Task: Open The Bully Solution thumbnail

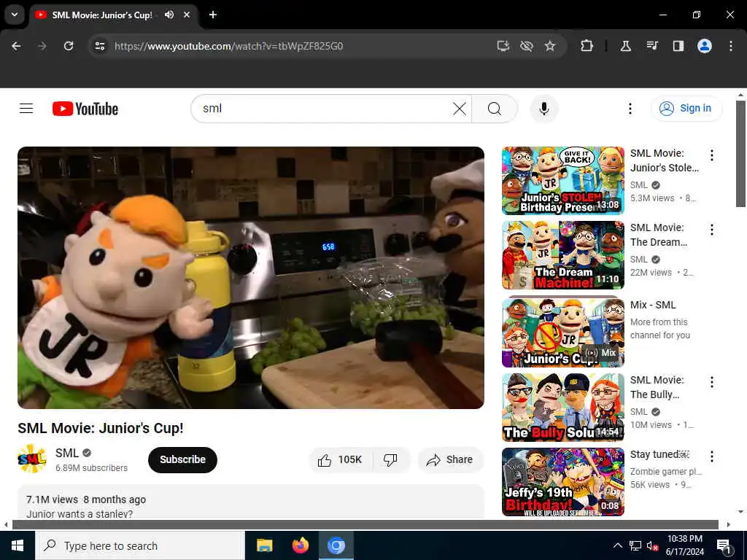Action: [x=562, y=408]
